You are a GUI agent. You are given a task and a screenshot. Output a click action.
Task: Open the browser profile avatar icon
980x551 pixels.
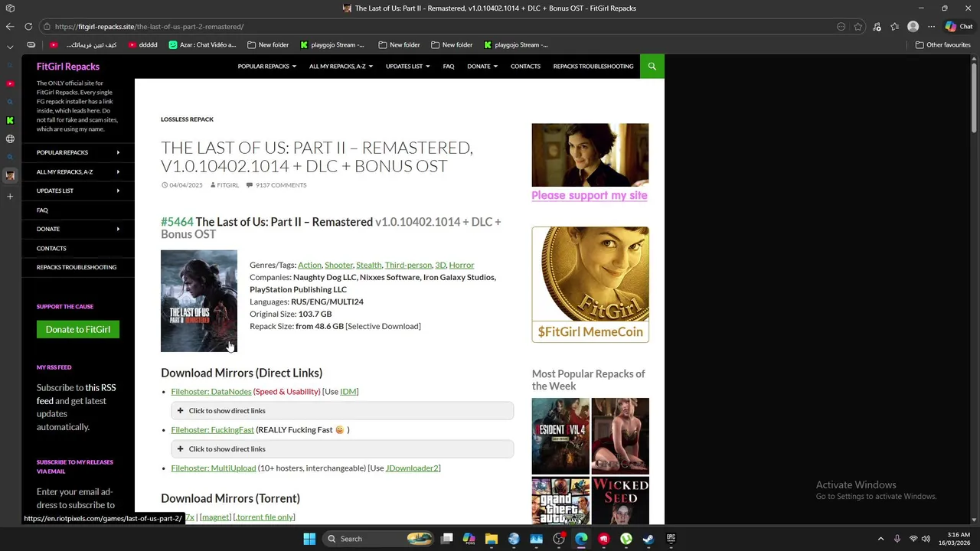913,27
